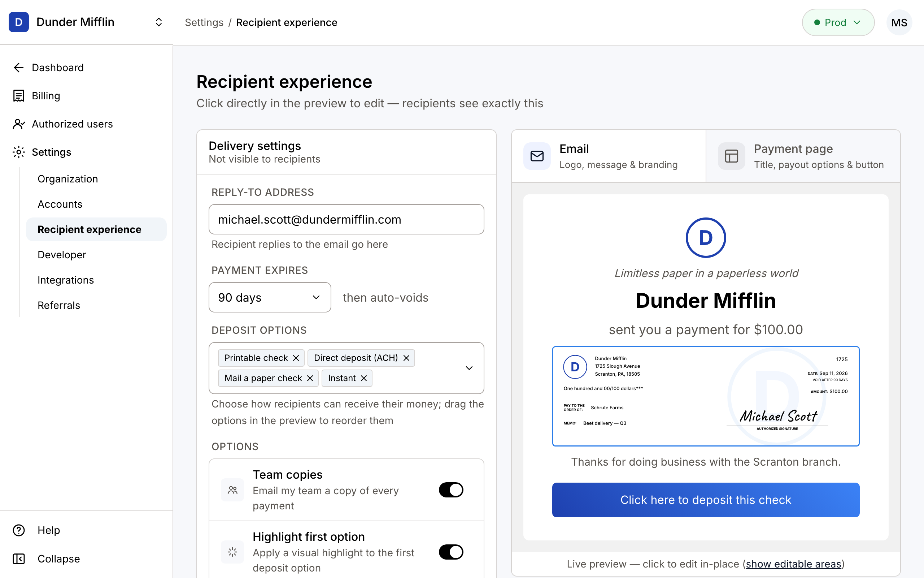This screenshot has height=578, width=924.
Task: Open the organization switcher chevrons
Action: click(x=159, y=22)
